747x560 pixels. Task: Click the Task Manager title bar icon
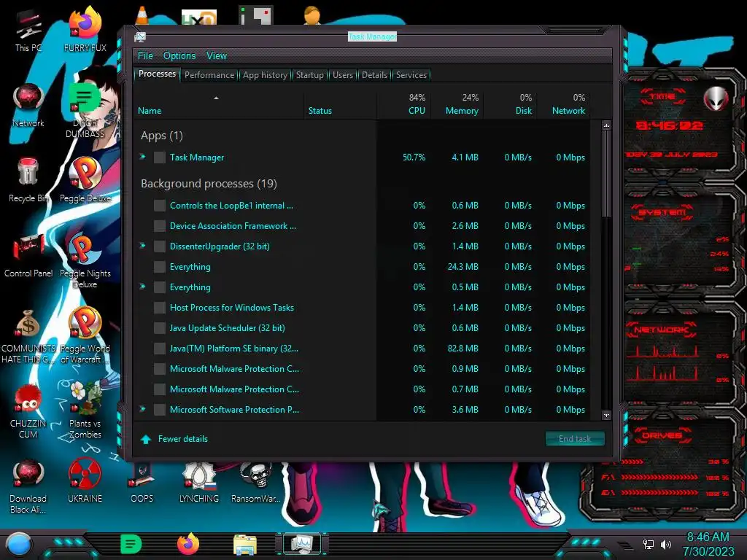(x=140, y=36)
